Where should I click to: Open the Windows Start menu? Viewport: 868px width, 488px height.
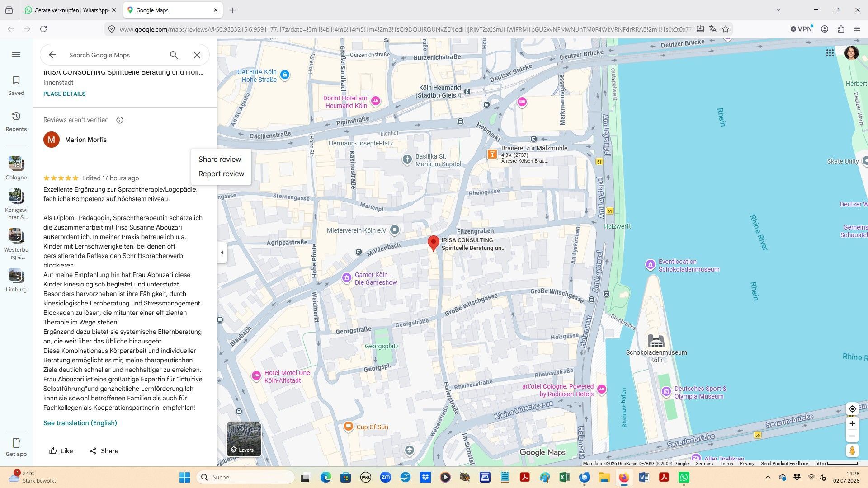[x=184, y=477]
